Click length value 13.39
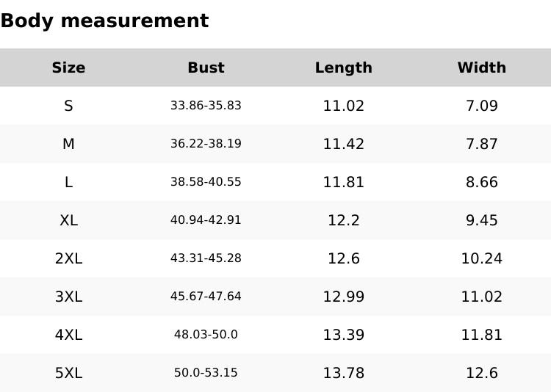The width and height of the screenshot is (551, 392). tap(343, 335)
